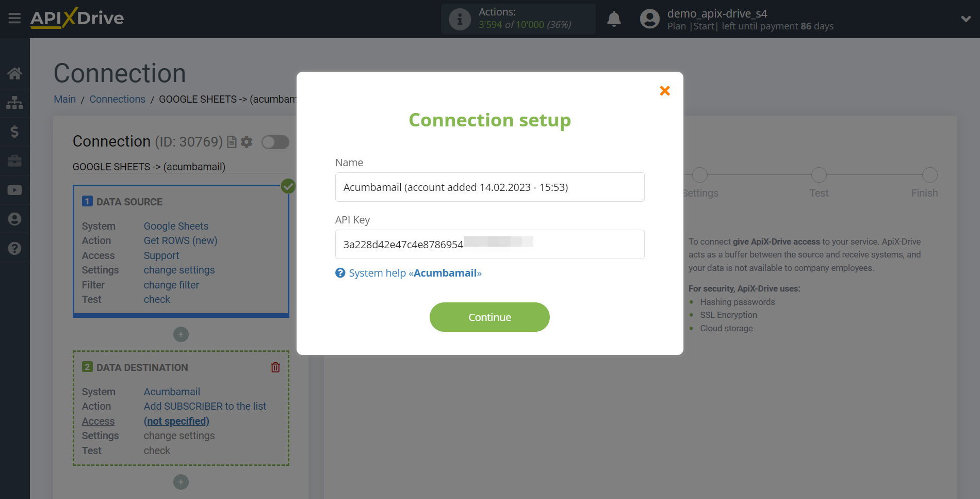The width and height of the screenshot is (980, 499).
Task: Open the Google Sheets system link
Action: point(176,226)
